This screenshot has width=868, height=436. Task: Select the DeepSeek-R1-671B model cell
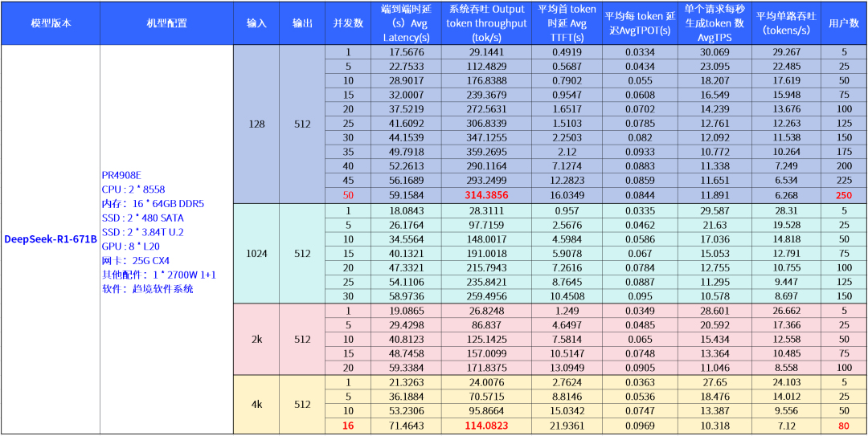[51, 239]
